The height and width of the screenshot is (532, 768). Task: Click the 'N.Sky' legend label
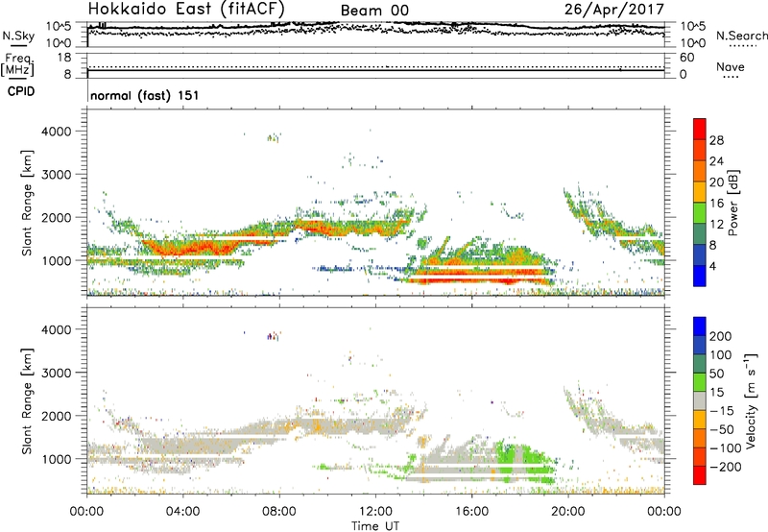18,36
